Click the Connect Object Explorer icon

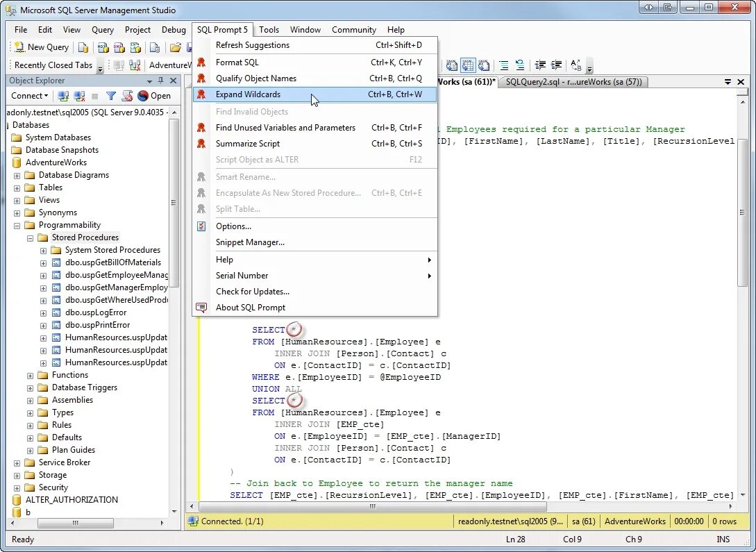point(63,96)
